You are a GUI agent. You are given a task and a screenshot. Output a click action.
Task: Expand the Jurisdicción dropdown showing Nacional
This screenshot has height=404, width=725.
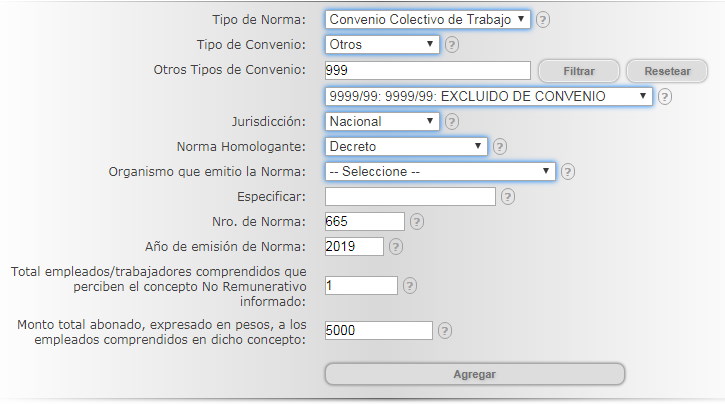(x=383, y=121)
